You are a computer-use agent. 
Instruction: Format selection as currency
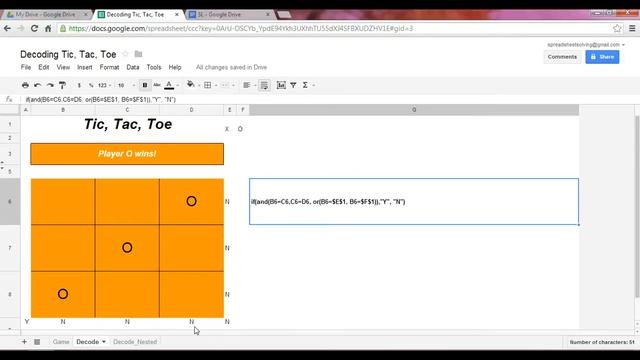click(79, 85)
